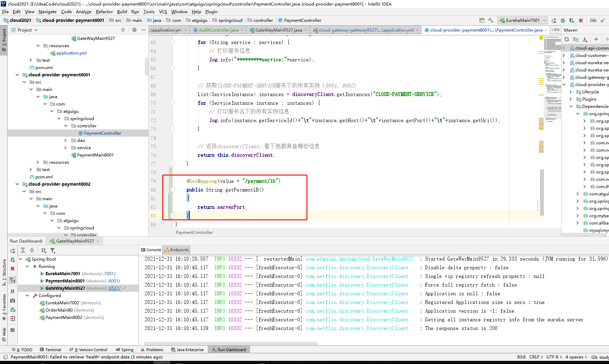Click Run with Coverage icon in top toolbar
This screenshot has height=364, width=609.
[x=572, y=20]
